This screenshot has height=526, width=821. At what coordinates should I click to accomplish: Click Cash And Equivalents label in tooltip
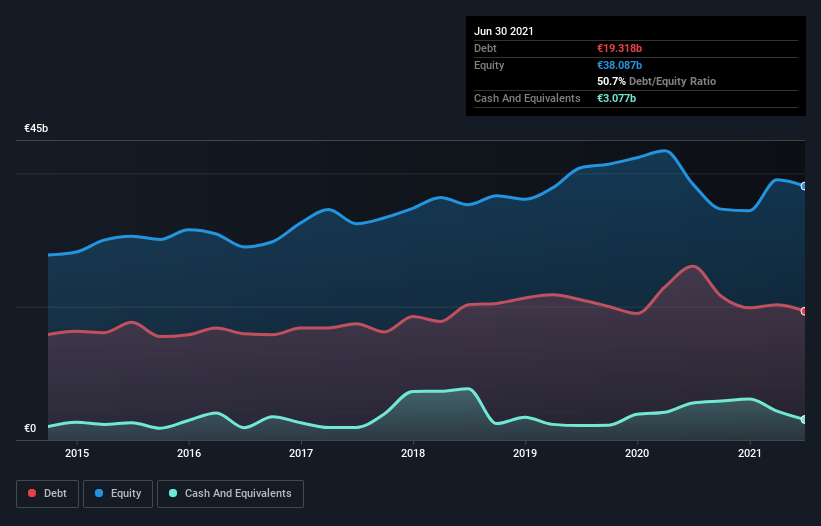pos(527,98)
